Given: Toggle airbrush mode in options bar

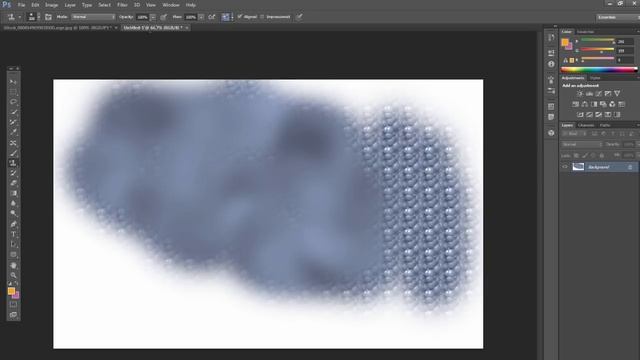Looking at the screenshot, I should 211,17.
